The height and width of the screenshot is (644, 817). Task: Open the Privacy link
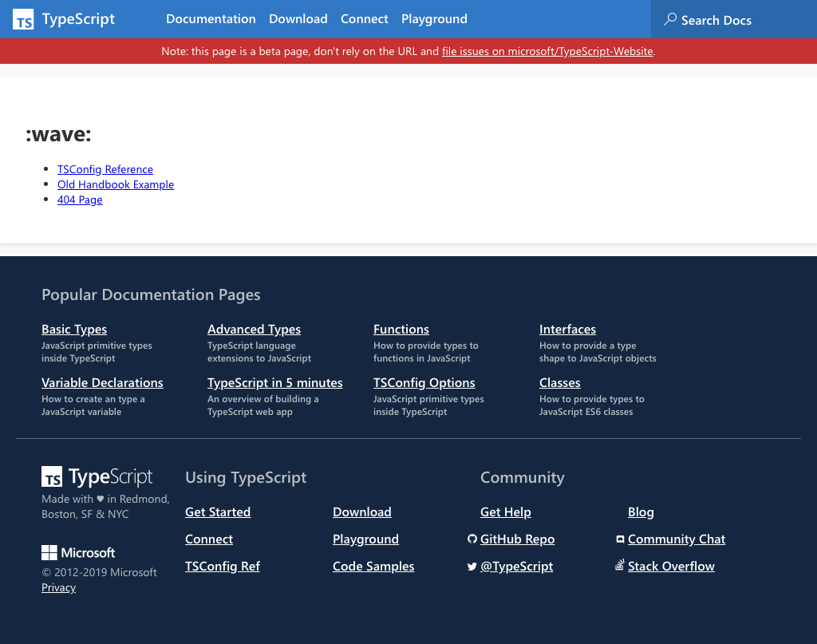pos(58,587)
